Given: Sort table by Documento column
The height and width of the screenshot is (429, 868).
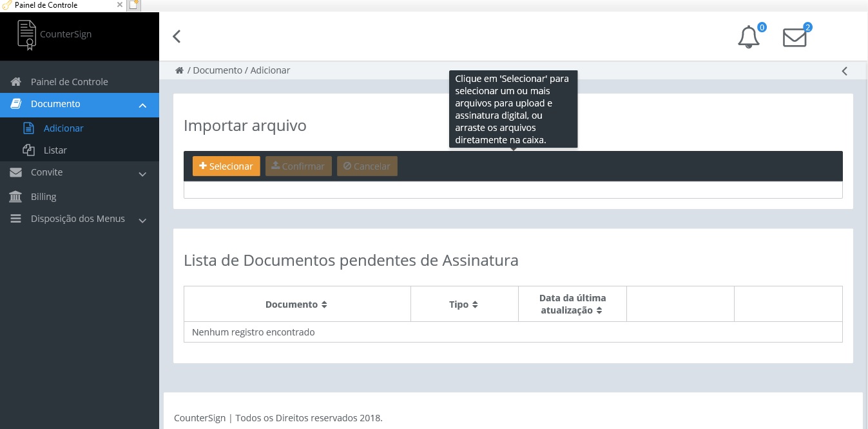Looking at the screenshot, I should coord(296,304).
